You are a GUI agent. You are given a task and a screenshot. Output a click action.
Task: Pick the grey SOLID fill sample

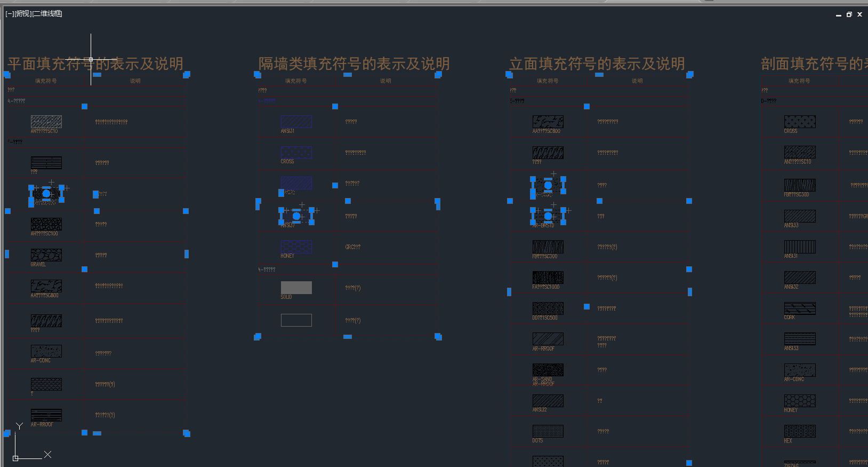click(296, 288)
